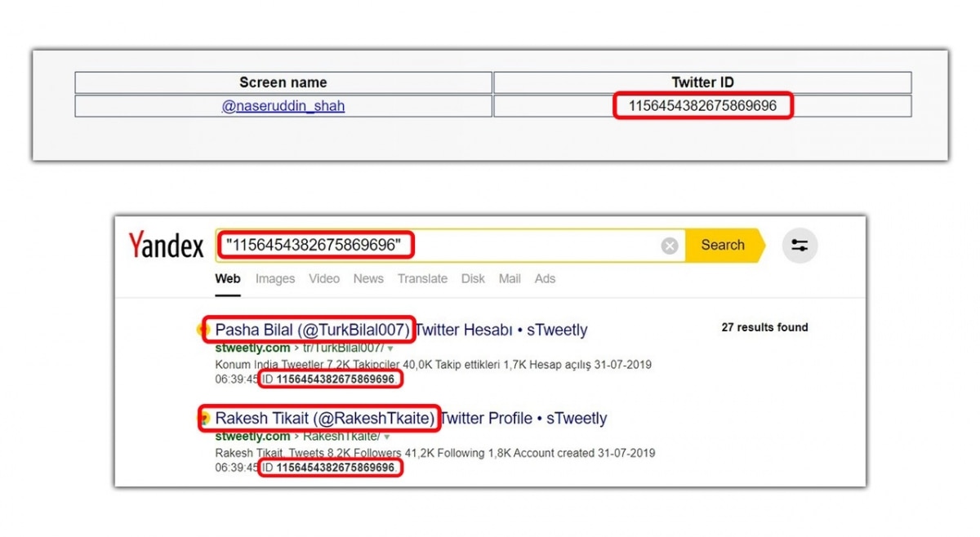Open the News tab
980x537 pixels.
pyautogui.click(x=368, y=278)
